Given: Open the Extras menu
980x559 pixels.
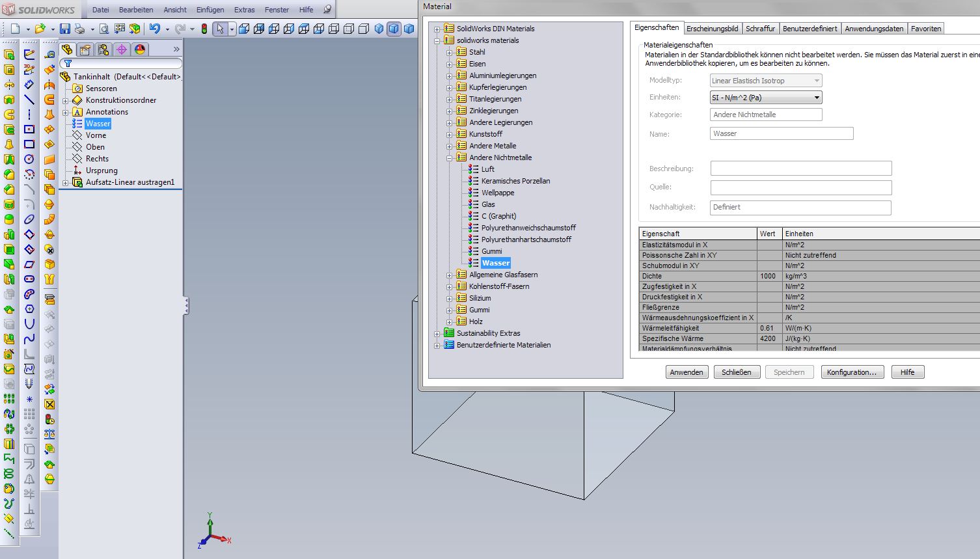Looking at the screenshot, I should point(245,10).
